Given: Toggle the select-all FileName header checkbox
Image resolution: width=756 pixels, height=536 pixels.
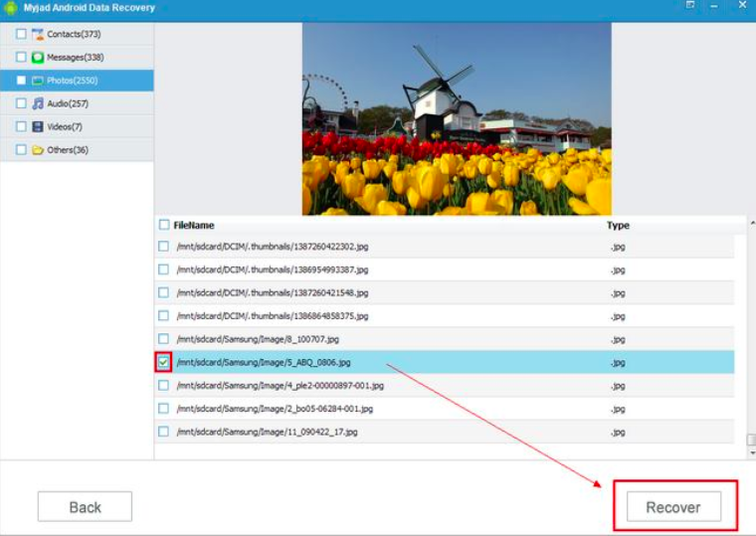Looking at the screenshot, I should point(164,225).
